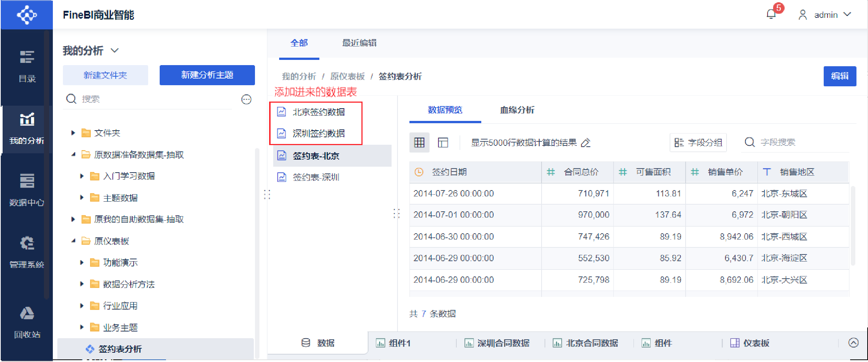Switch to the 最近编辑 tab
Image resolution: width=868 pixels, height=362 pixels.
359,43
